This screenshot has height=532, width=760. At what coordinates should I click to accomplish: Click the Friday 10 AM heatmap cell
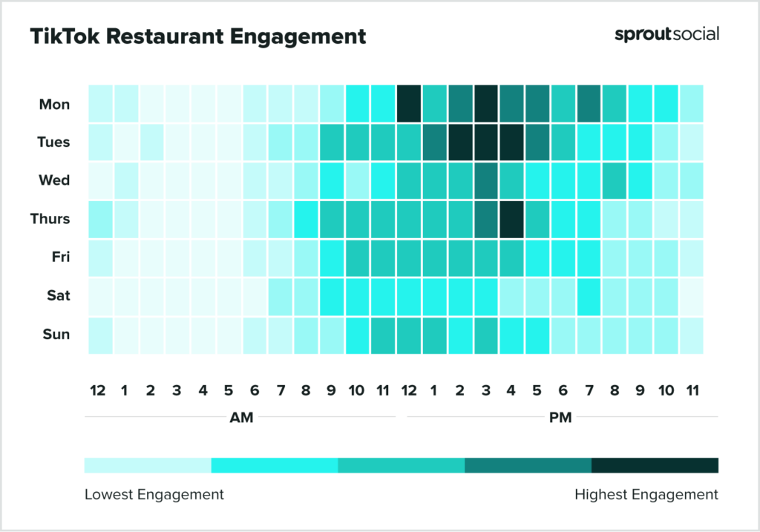[x=357, y=257]
